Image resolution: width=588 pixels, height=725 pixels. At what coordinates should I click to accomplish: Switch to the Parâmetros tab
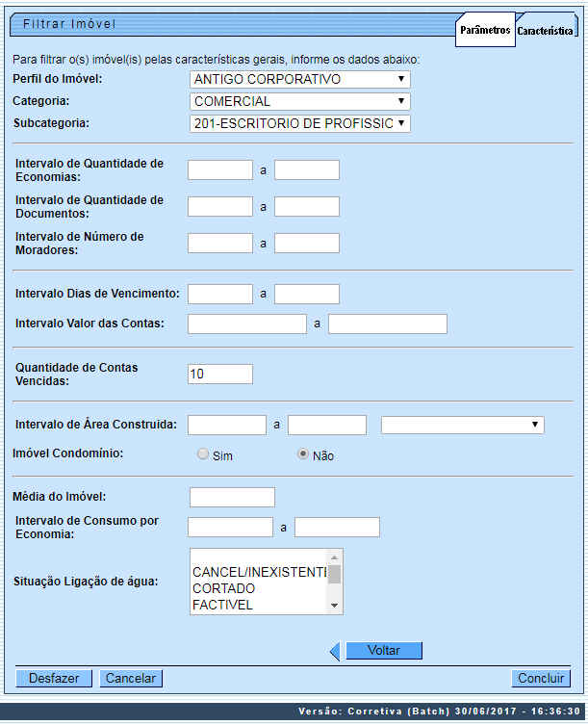485,31
